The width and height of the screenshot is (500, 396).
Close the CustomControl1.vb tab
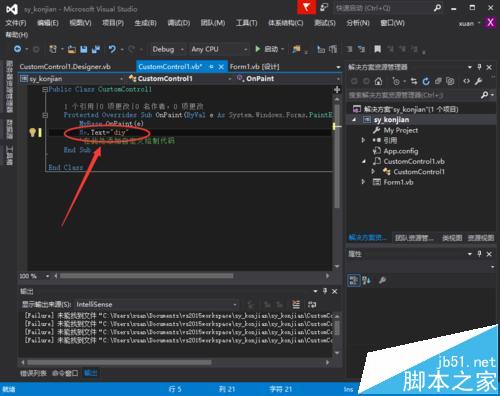pos(221,67)
